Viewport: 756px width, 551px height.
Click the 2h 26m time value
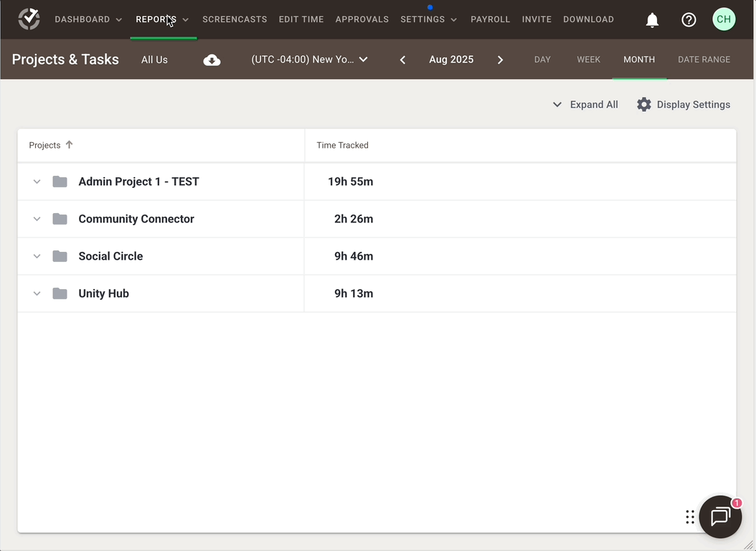coord(354,219)
